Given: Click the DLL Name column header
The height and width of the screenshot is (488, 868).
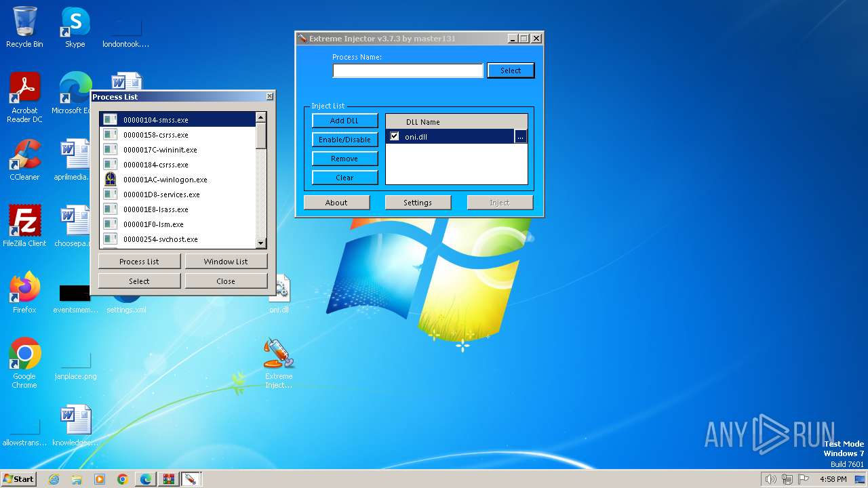Looking at the screenshot, I should coord(456,122).
